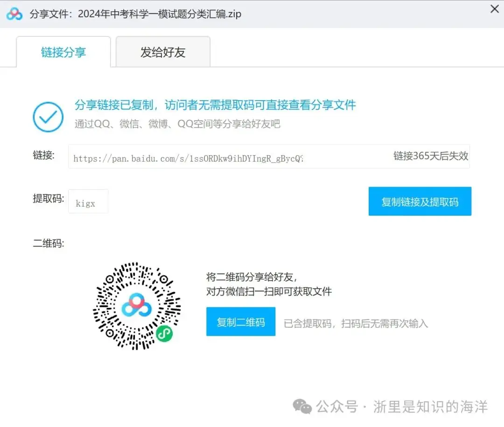Click the dialog title with the zip filename
This screenshot has width=504, height=427.
click(x=135, y=14)
